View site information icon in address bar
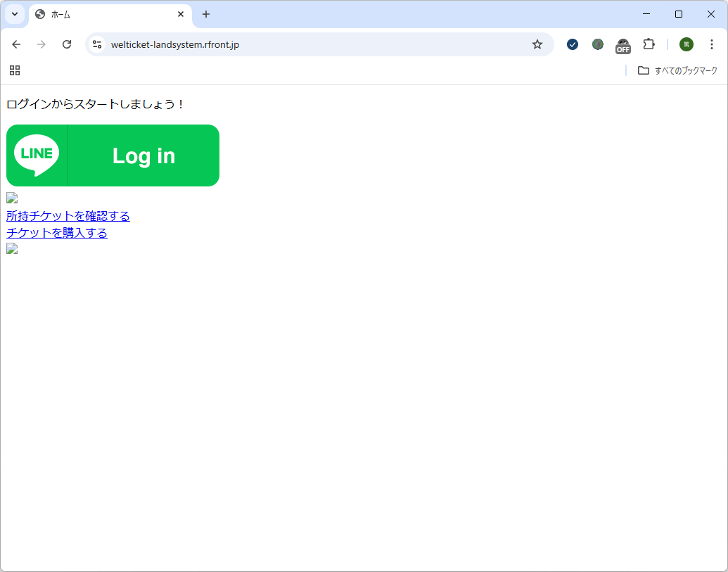 tap(97, 44)
